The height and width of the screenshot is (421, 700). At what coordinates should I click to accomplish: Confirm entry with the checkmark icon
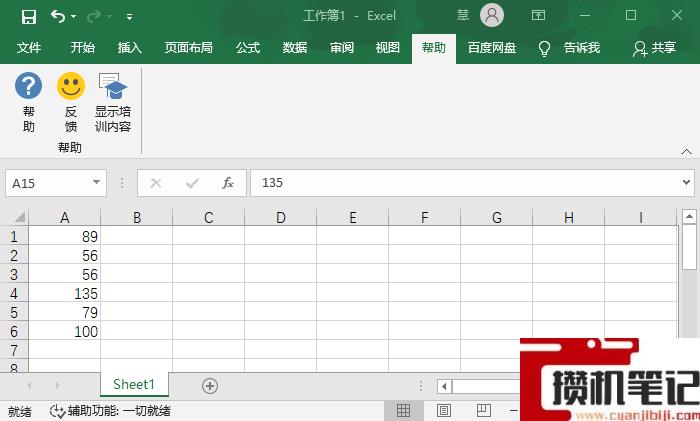point(192,183)
